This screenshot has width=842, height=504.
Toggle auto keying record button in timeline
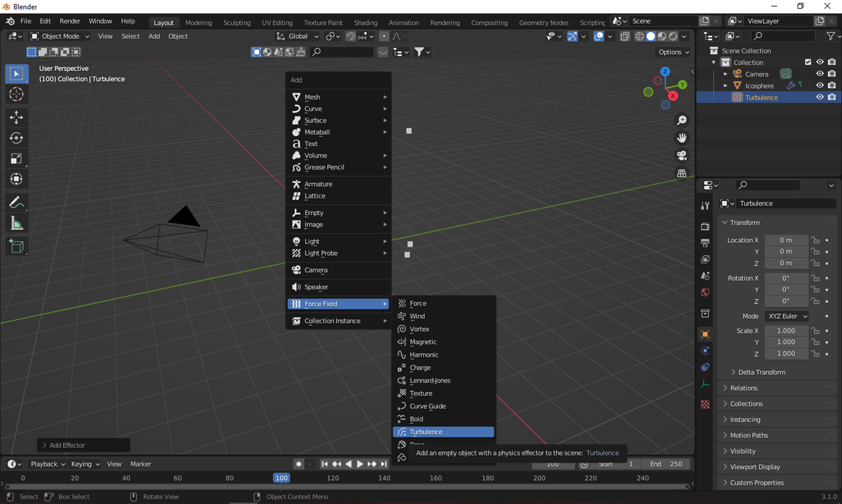(x=299, y=464)
